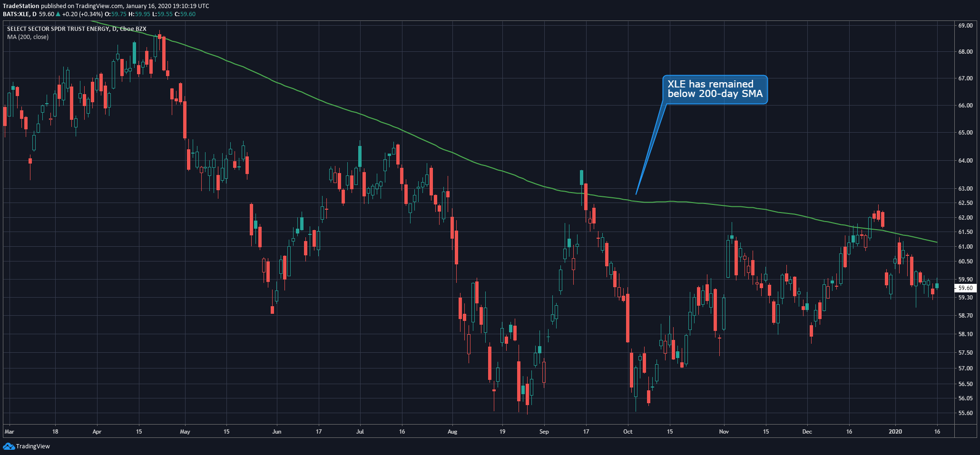Select the 'XLE has remained below 200-day SMA' callout
This screenshot has width=980, height=455.
[715, 89]
